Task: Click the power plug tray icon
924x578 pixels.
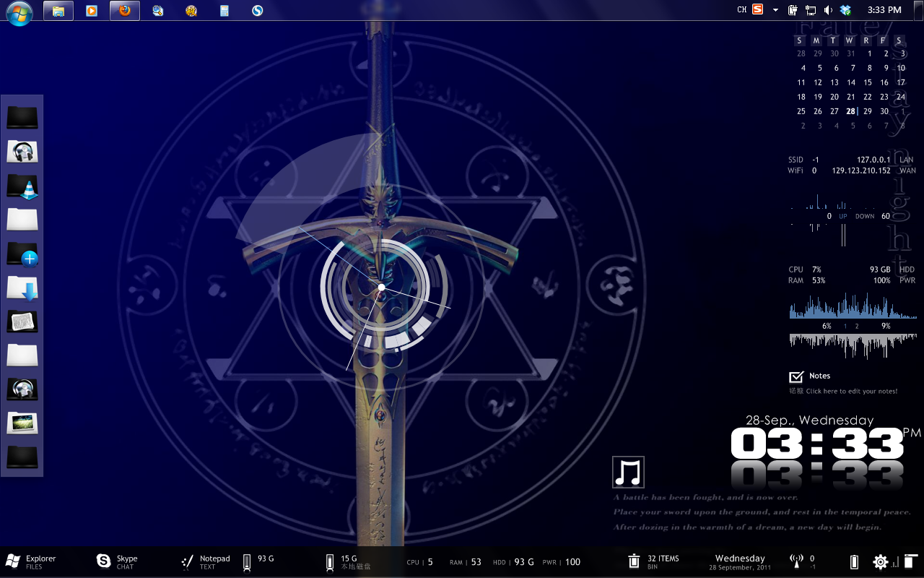Action: point(793,10)
